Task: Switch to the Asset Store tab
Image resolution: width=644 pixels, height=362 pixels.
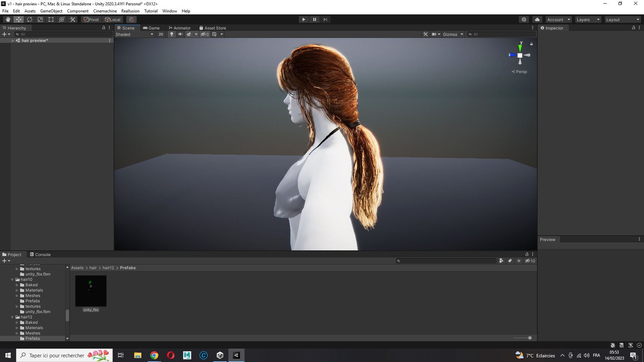Action: (213, 28)
